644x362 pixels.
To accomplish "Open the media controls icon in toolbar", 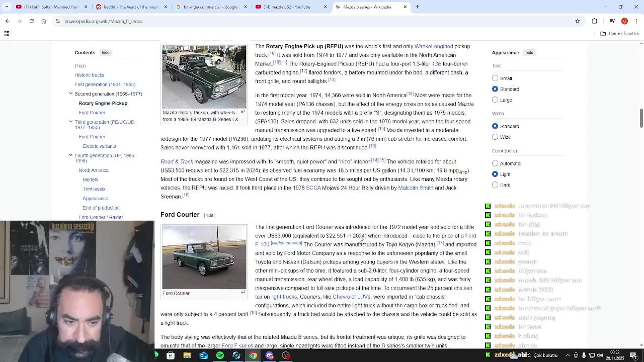I will [x=612, y=21].
